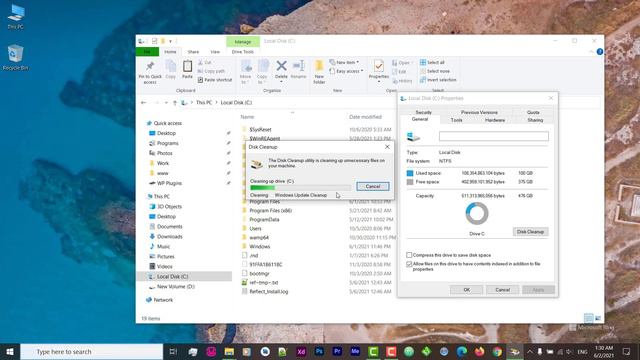This screenshot has height=360, width=640.
Task: Open the notification center icon
Action: coord(626,351)
